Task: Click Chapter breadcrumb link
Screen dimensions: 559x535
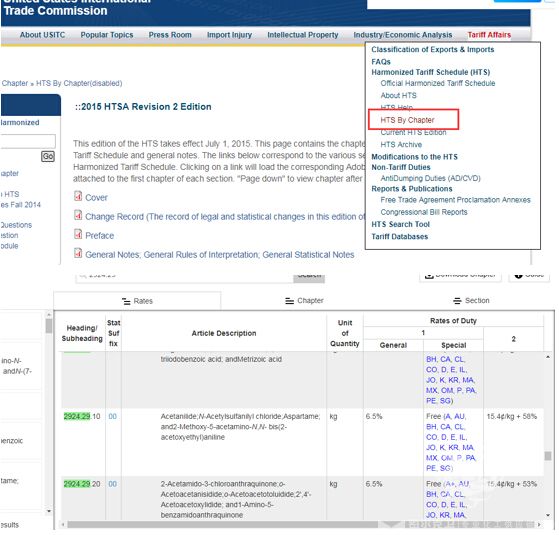Action: coord(15,83)
